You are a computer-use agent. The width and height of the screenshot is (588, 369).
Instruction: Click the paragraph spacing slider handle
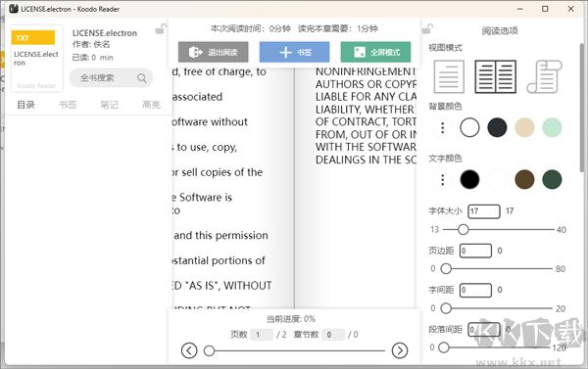click(444, 347)
